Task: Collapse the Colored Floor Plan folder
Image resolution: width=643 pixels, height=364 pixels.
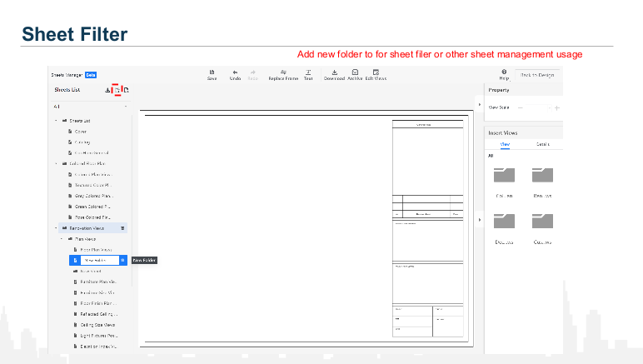Action: (56, 164)
